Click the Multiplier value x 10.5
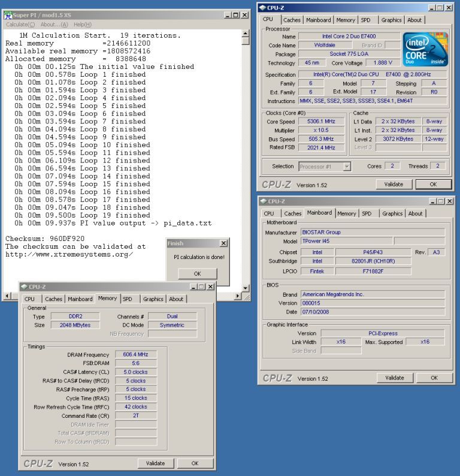This screenshot has width=460, height=476. [x=321, y=130]
